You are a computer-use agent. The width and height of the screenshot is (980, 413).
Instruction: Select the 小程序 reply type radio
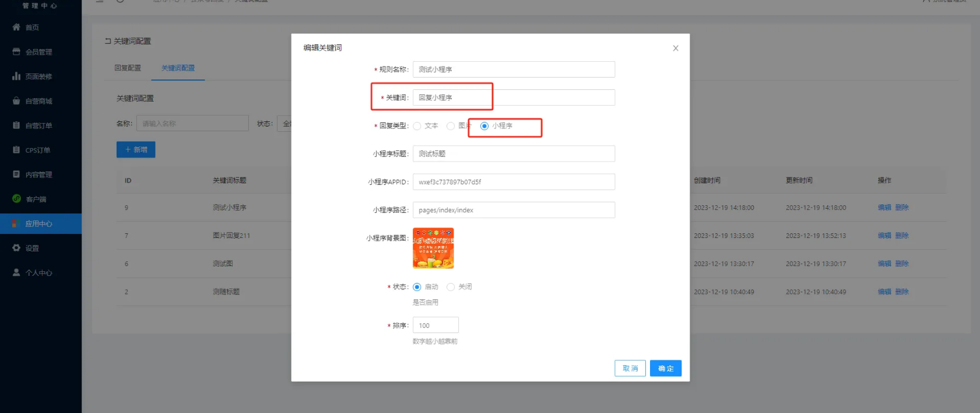(x=484, y=126)
